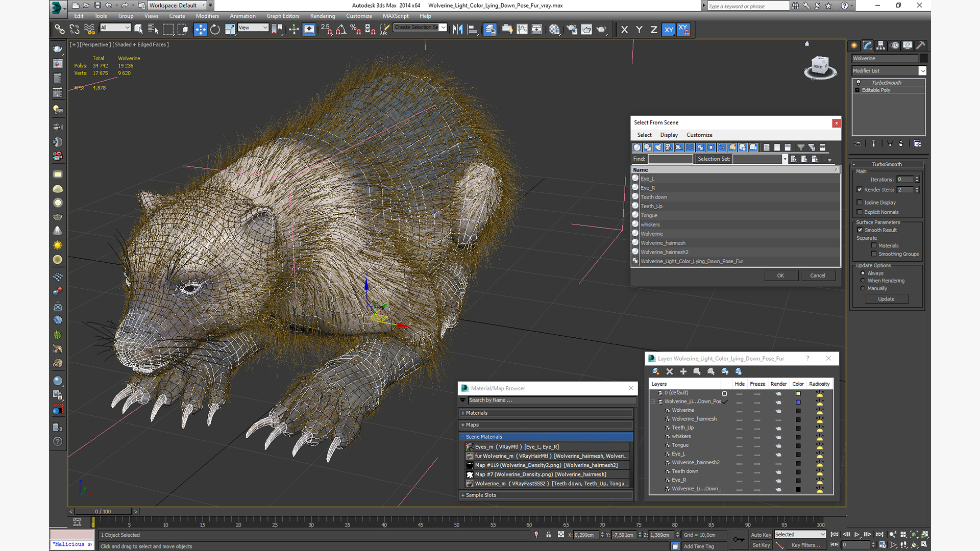The width and height of the screenshot is (980, 551).
Task: Enable Isoline Display checkbox
Action: 860,203
